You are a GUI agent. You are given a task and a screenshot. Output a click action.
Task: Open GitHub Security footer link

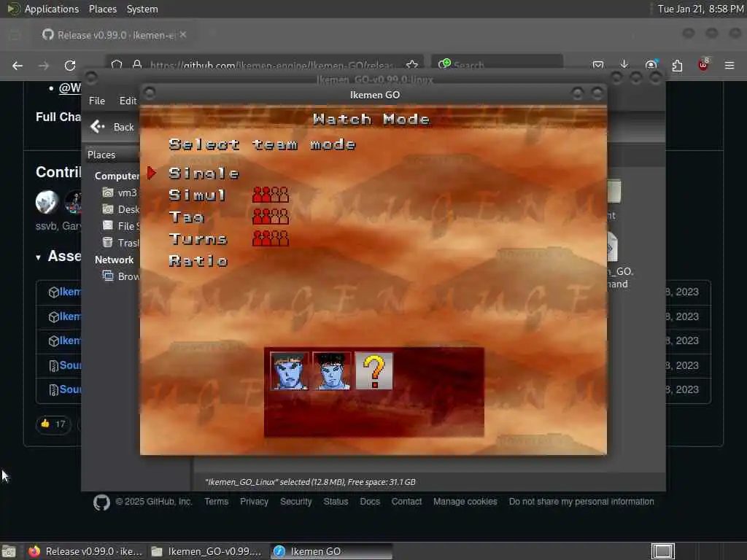pyautogui.click(x=296, y=502)
